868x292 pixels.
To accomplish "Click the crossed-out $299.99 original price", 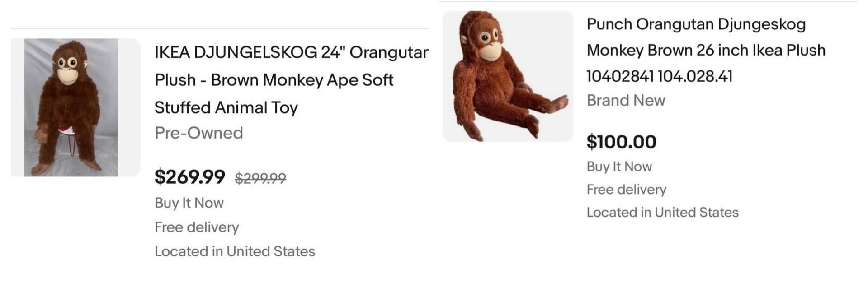I will 260,178.
